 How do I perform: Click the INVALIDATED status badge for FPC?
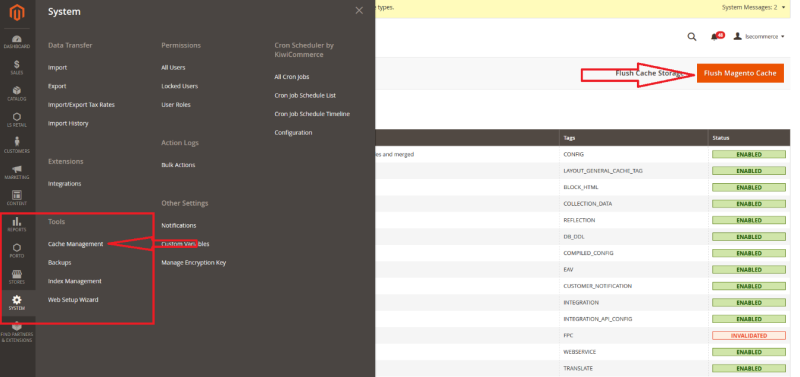click(x=749, y=336)
